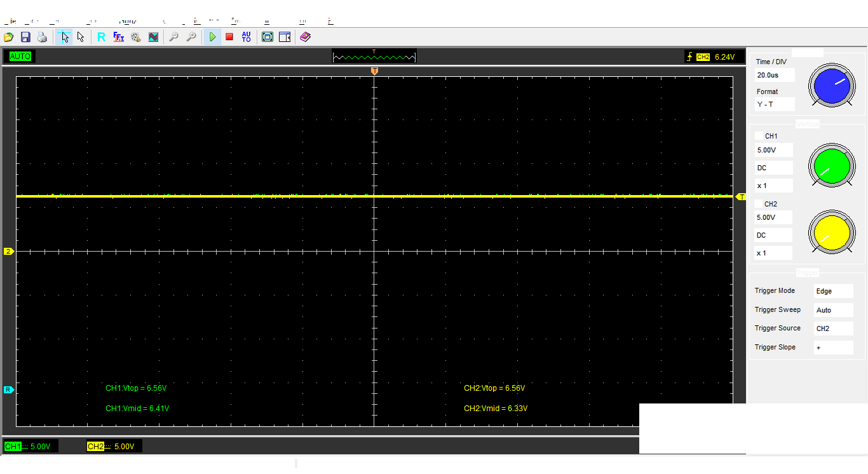This screenshot has height=474, width=868.
Task: Click the Open file folder icon
Action: pyautogui.click(x=9, y=37)
